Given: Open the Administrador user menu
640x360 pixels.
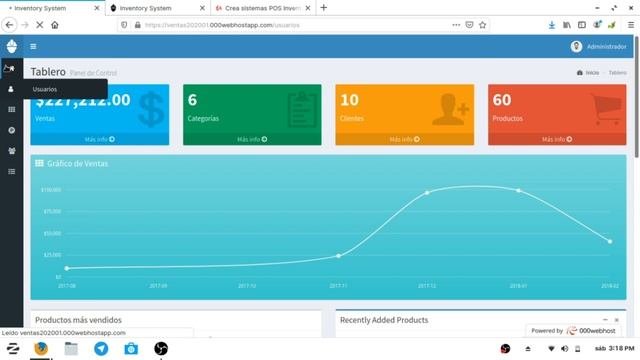Looking at the screenshot, I should 598,47.
